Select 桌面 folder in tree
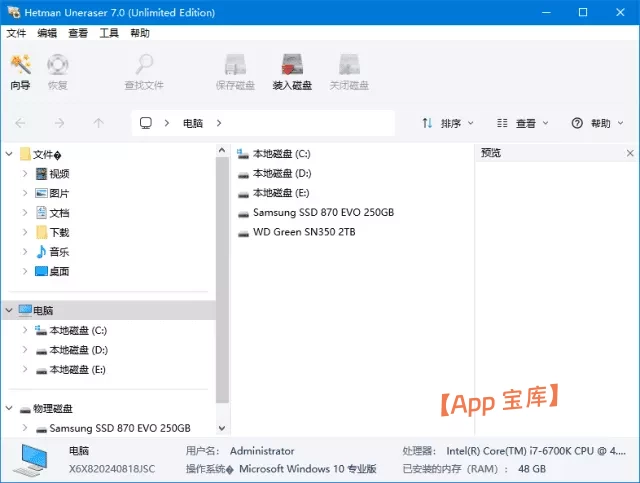The width and height of the screenshot is (640, 483). click(52, 271)
